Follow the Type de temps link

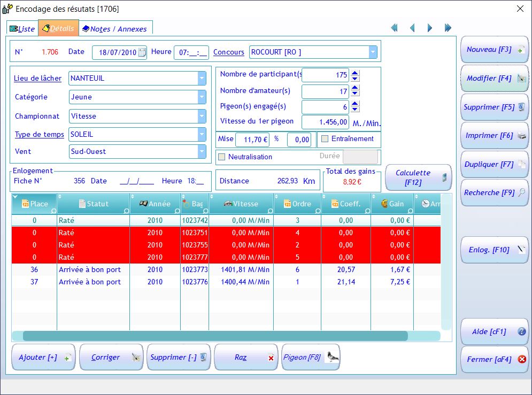[40, 134]
